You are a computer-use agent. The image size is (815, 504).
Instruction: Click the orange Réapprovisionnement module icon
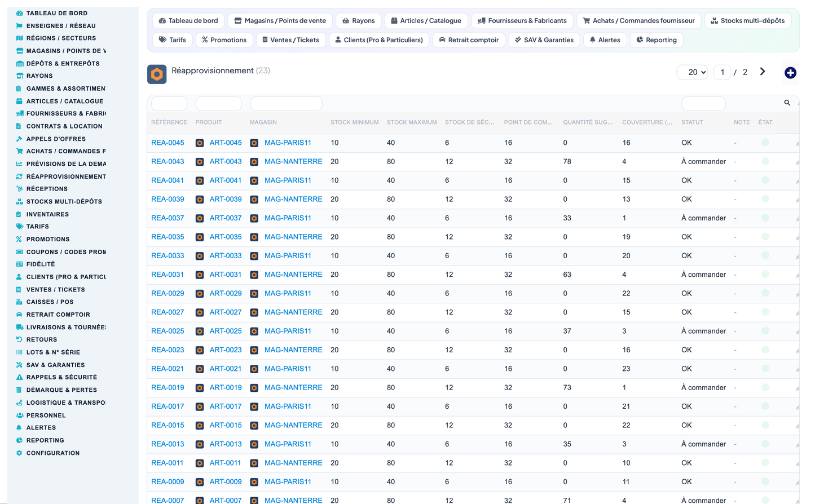tap(157, 74)
